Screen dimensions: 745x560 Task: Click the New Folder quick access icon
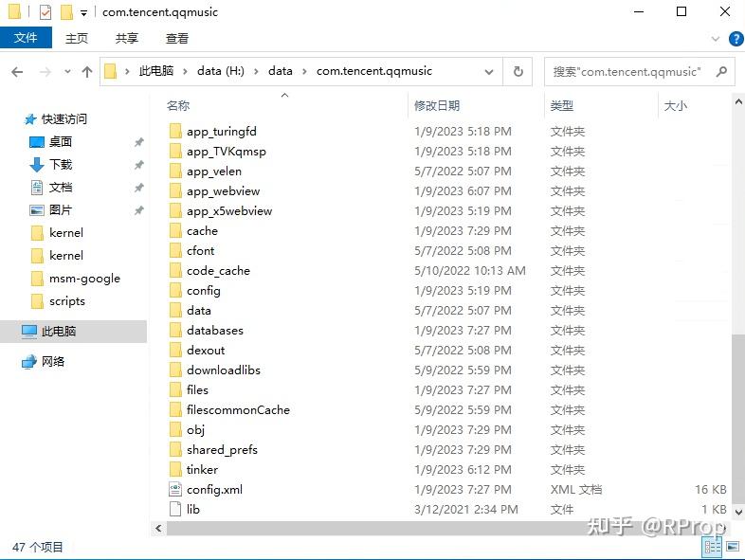click(x=66, y=12)
